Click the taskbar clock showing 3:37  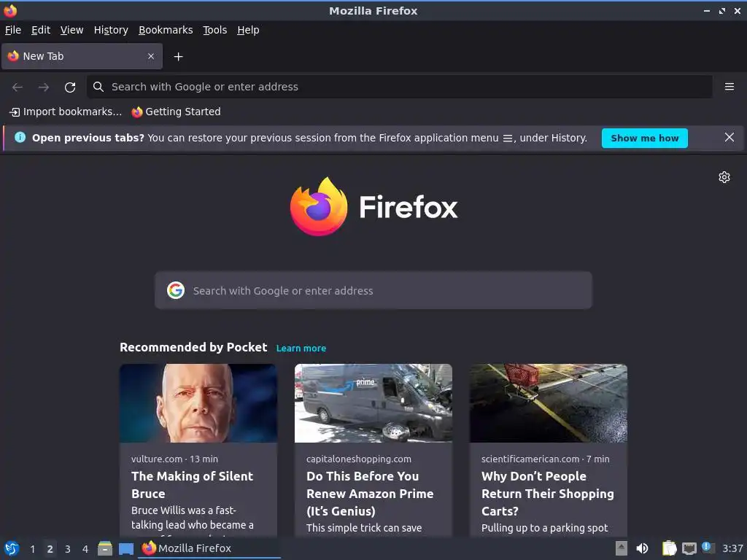732,548
